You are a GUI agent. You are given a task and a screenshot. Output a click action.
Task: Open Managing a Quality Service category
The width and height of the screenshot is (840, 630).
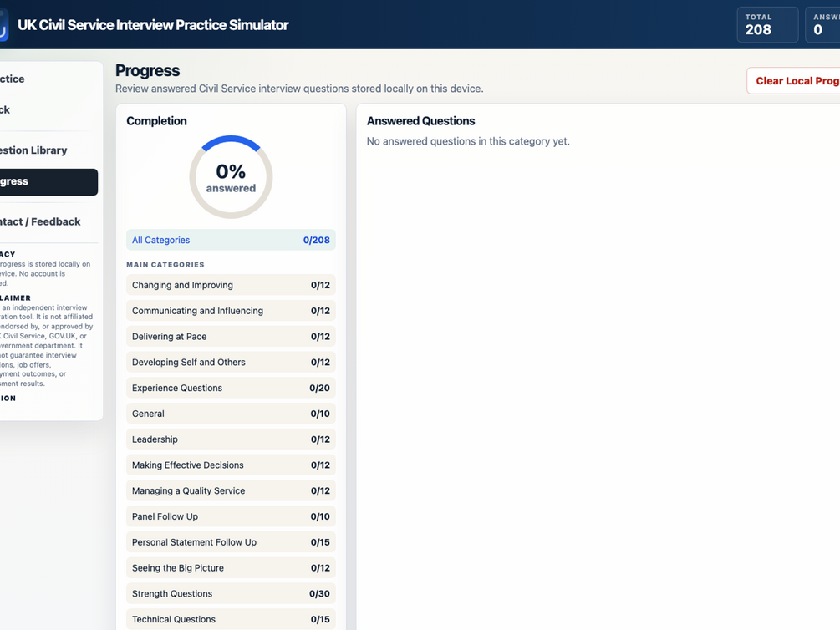231,490
